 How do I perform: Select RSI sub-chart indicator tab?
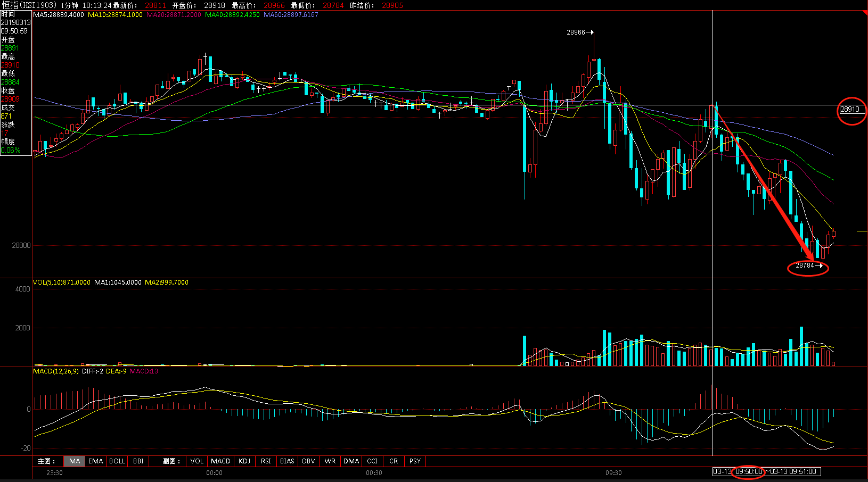point(266,461)
